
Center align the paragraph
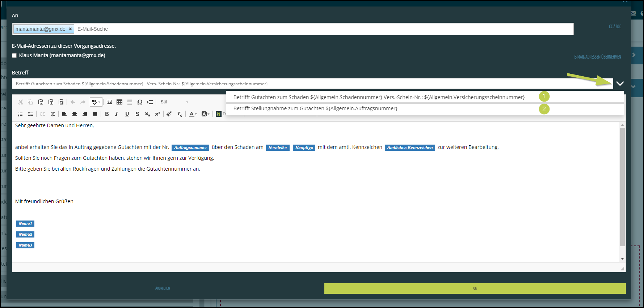75,114
